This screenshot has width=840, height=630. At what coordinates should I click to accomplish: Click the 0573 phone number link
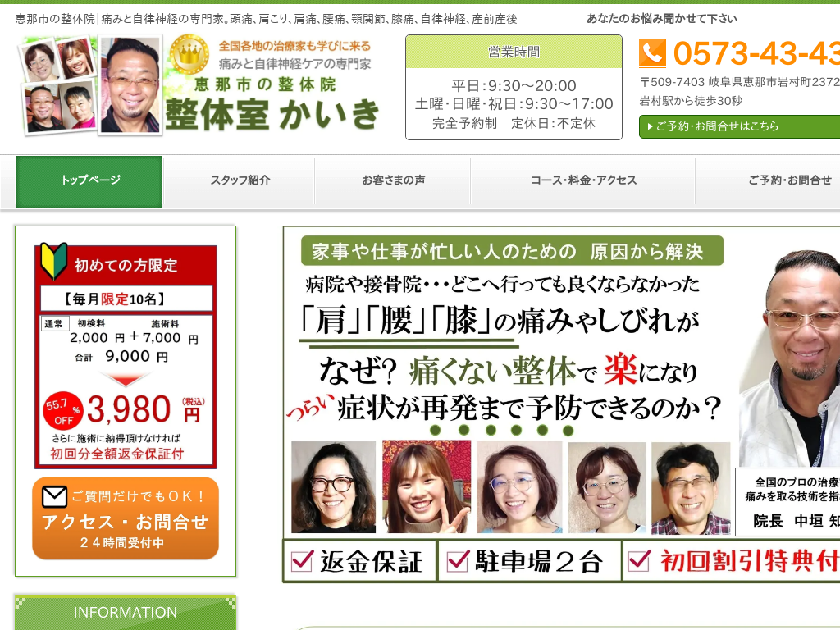coord(755,54)
